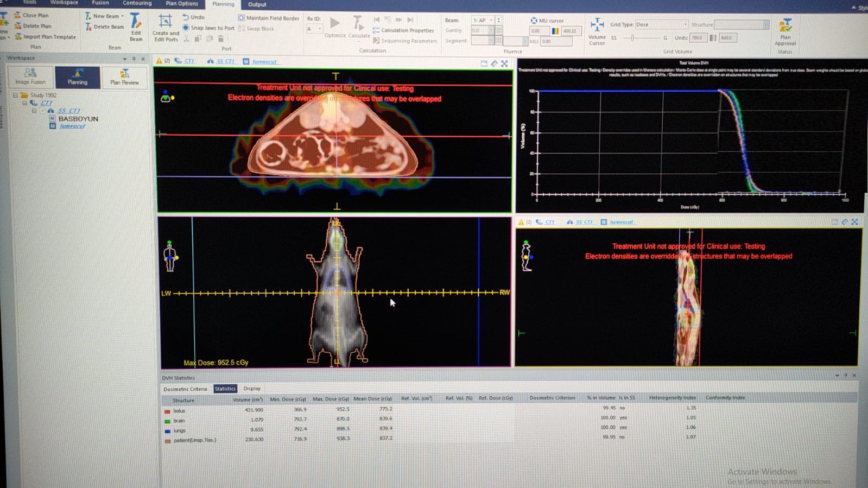
Task: Click the MU cursor icon
Action: [534, 21]
